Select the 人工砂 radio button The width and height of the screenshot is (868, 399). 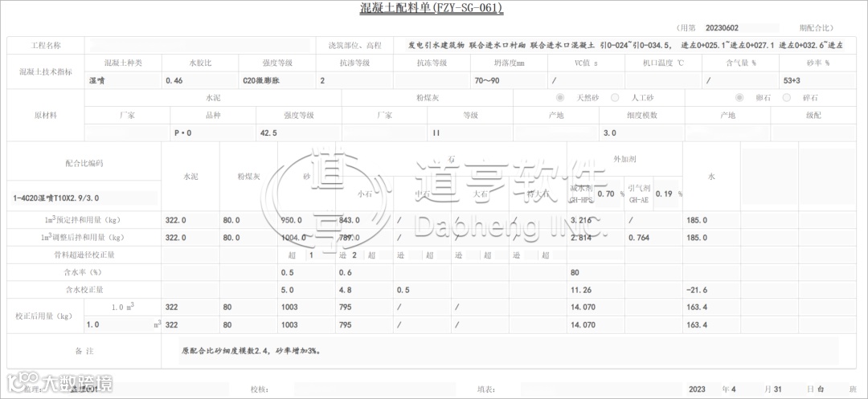click(615, 98)
